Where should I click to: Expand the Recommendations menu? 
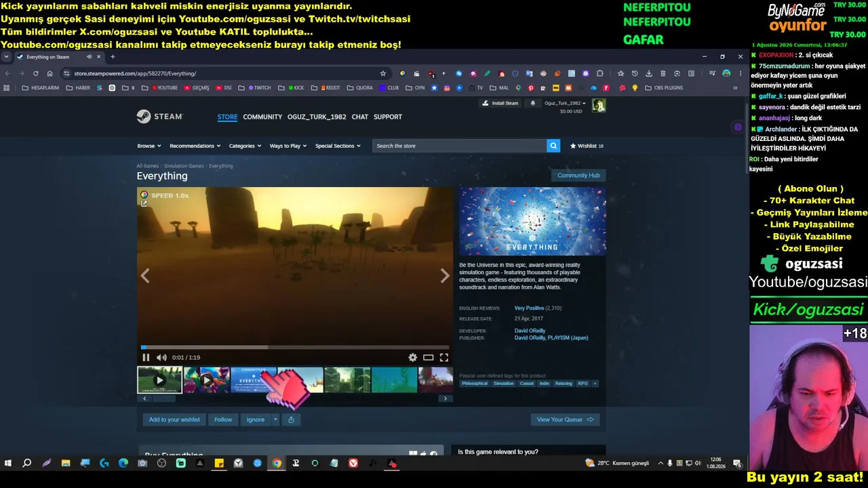(195, 146)
